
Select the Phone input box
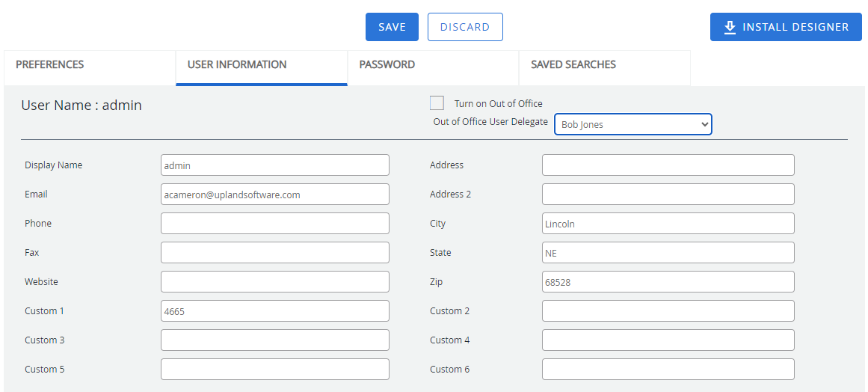tap(274, 224)
